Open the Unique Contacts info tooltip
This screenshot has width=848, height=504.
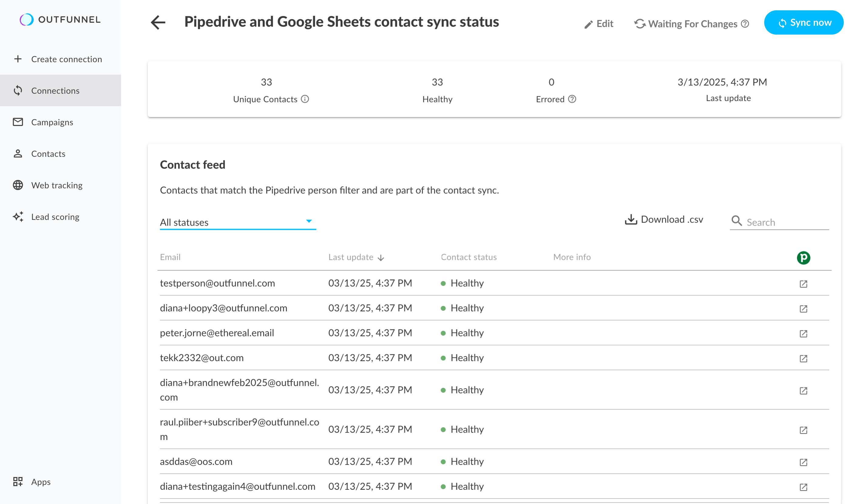[x=305, y=99]
